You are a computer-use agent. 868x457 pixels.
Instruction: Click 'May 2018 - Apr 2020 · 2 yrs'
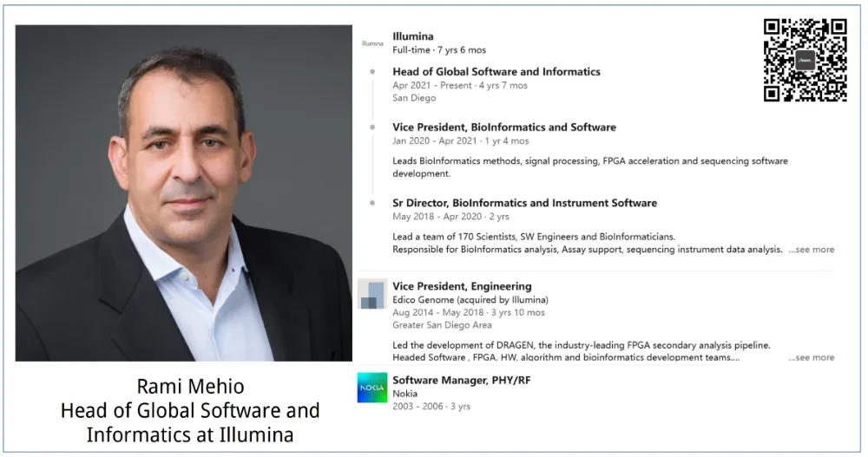coord(450,217)
